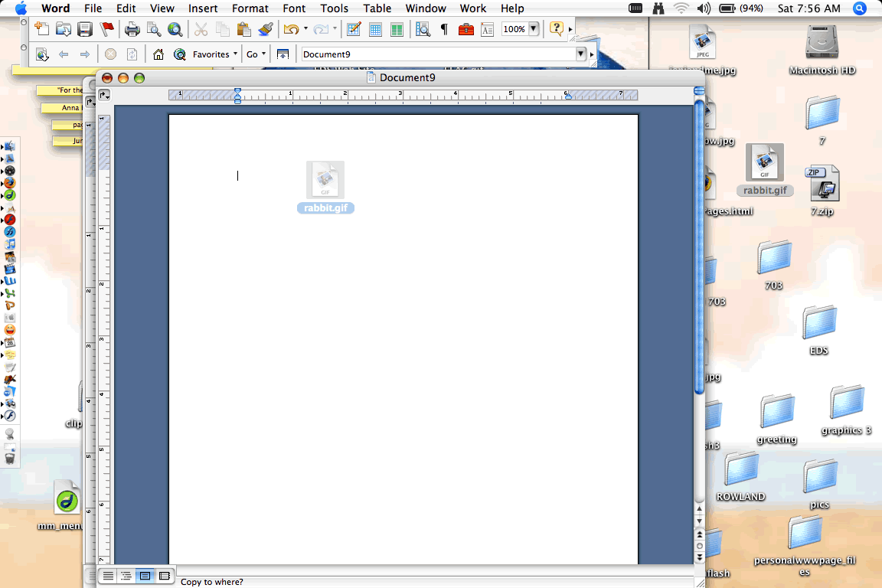Paste from the clipboard icon
The height and width of the screenshot is (588, 882).
[244, 28]
